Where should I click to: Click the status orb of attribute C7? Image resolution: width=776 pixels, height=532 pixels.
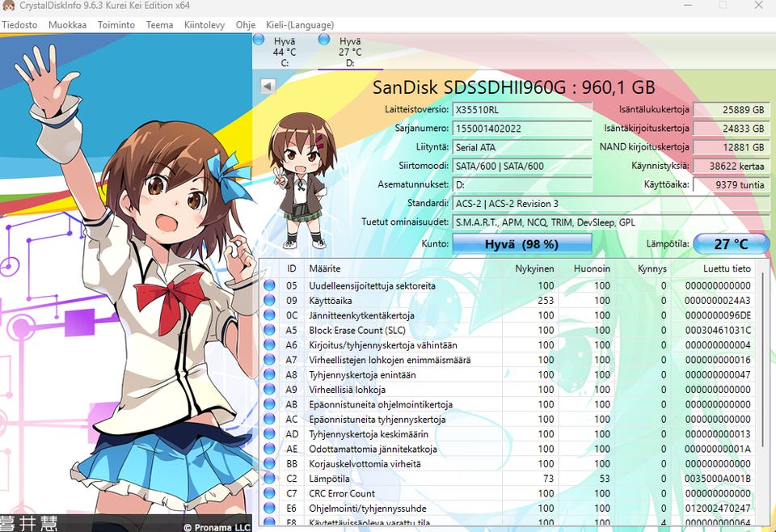click(x=269, y=493)
